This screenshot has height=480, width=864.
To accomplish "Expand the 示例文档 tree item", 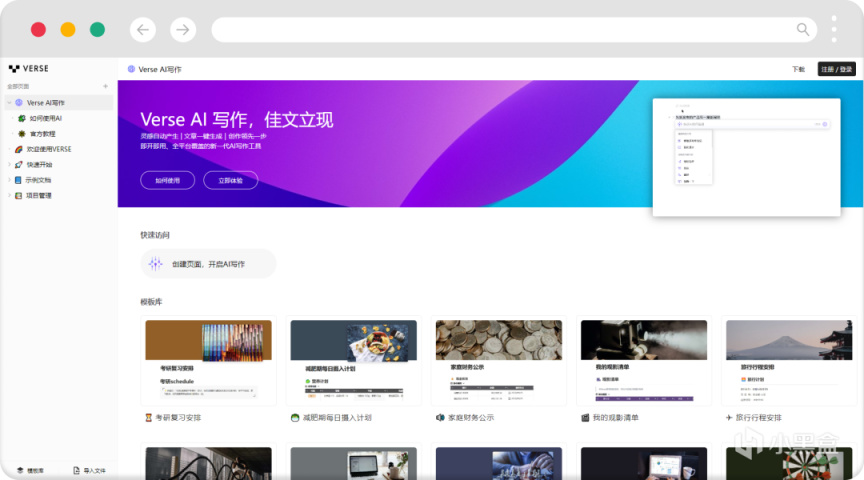I will click(9, 180).
